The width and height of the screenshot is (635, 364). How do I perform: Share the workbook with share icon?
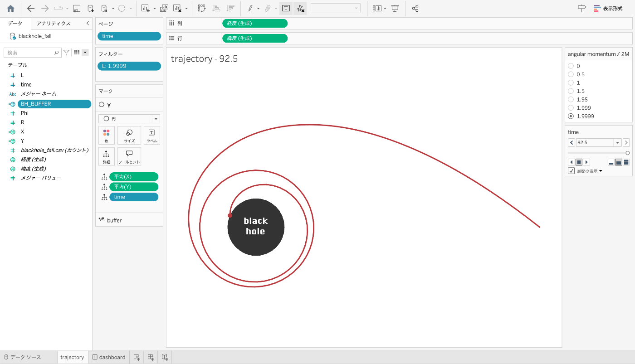click(x=415, y=8)
